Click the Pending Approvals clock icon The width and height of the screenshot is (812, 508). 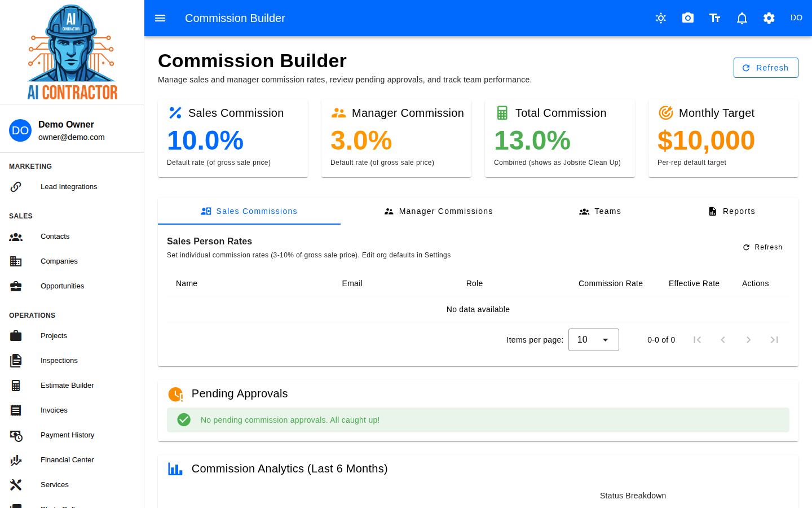[176, 394]
